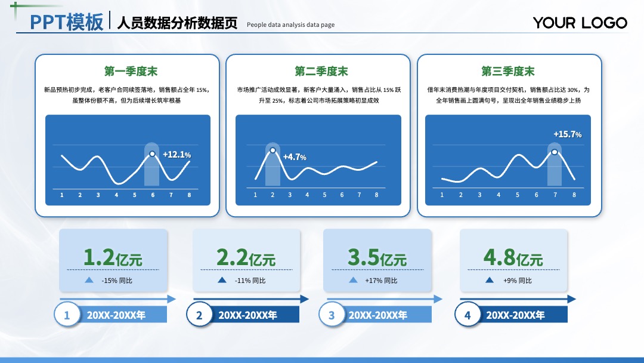Select the 2.2亿元 figure
This screenshot has height=363, width=644.
[246, 257]
